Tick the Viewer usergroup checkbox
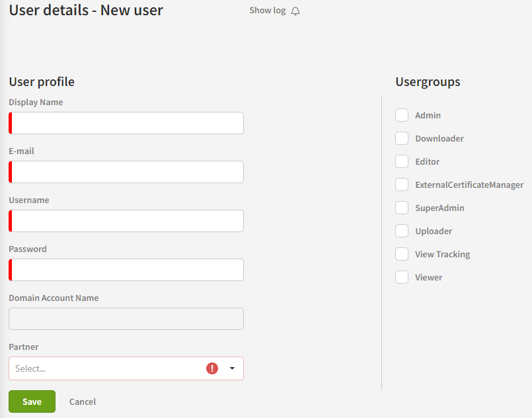This screenshot has width=532, height=418. [x=402, y=278]
